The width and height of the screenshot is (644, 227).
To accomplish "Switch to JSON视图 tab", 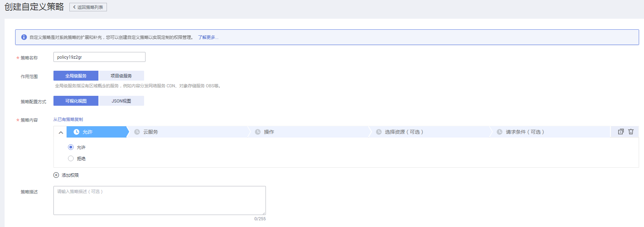I will (121, 101).
